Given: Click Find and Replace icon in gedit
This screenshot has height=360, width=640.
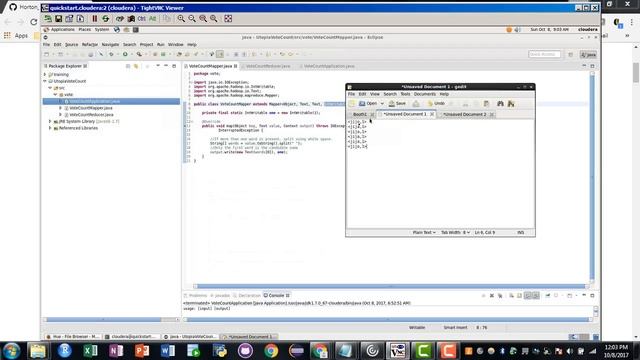Looking at the screenshot, I should pos(511,104).
